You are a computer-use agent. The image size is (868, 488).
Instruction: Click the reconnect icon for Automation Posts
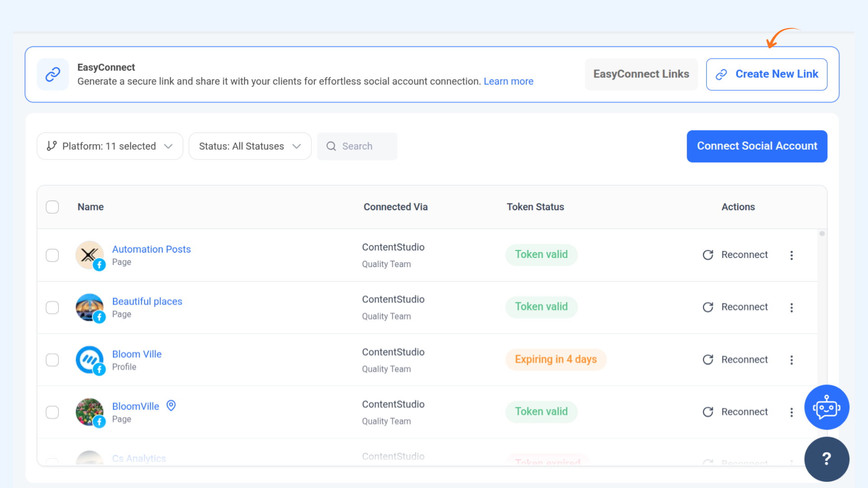[x=708, y=255]
